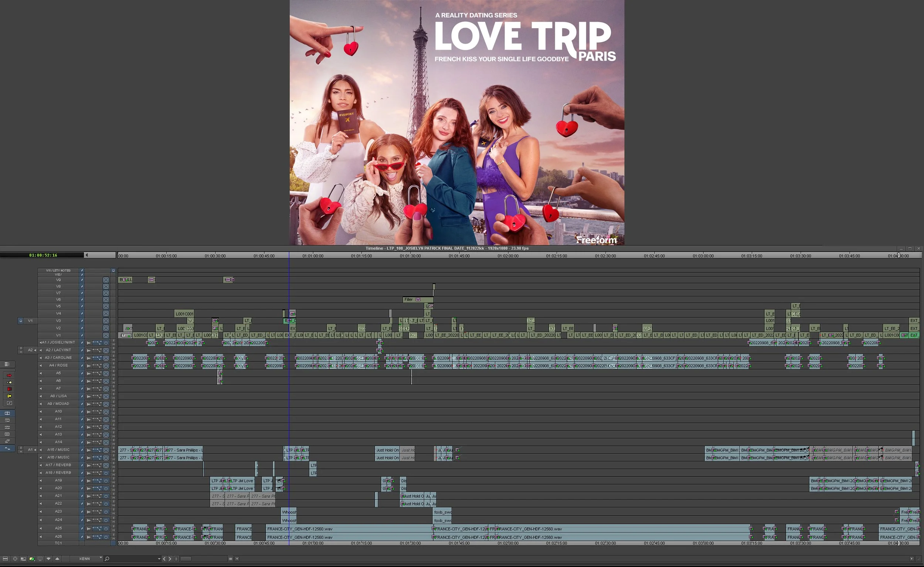Image resolution: width=924 pixels, height=567 pixels.
Task: Open the Smart Tool toggle bar icon
Action: point(7,364)
